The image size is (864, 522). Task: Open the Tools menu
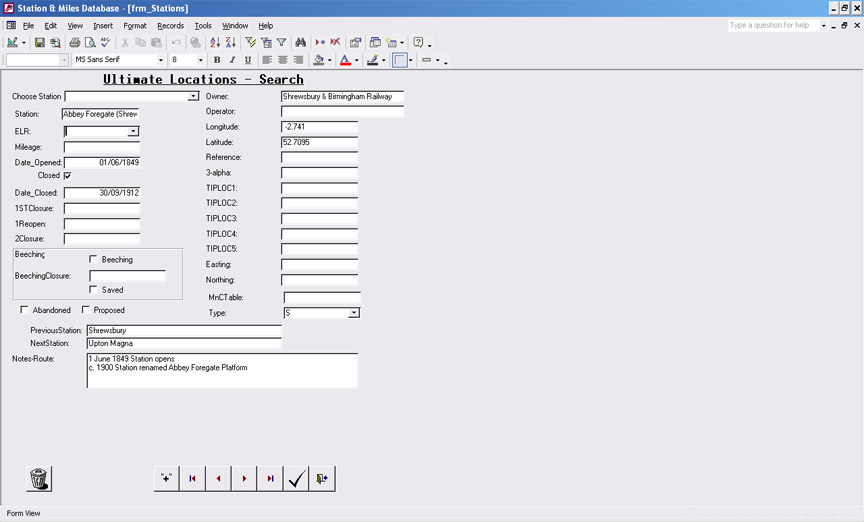[203, 26]
